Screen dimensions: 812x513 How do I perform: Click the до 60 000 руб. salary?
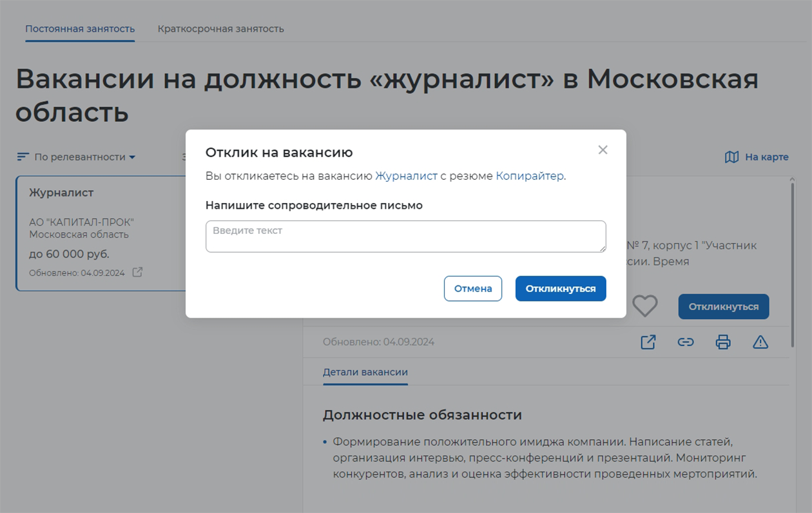pos(69,254)
